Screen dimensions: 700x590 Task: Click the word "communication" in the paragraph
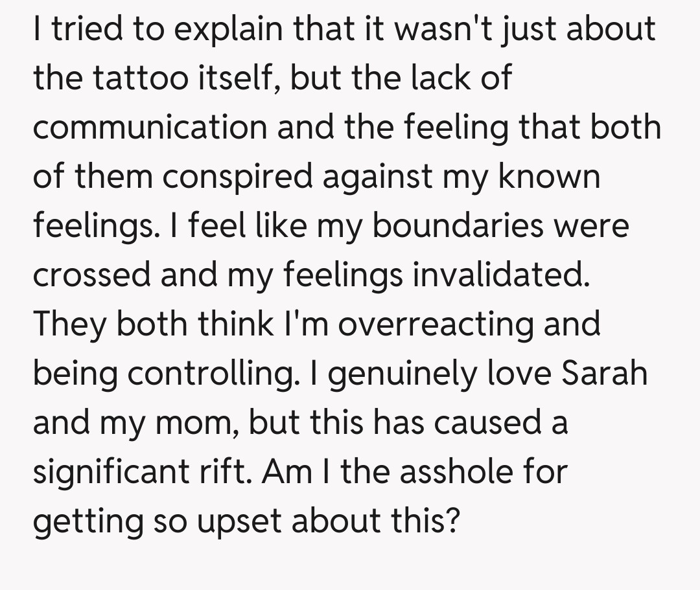pyautogui.click(x=150, y=128)
